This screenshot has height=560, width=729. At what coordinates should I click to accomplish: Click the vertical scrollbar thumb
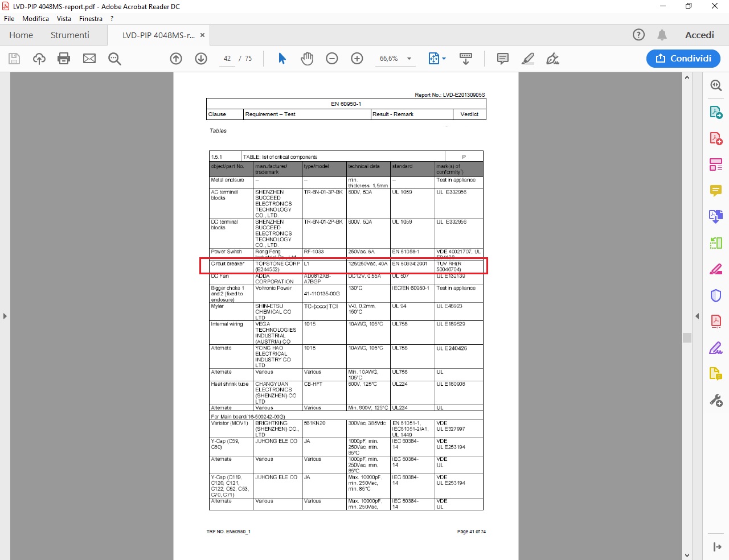[x=687, y=337]
